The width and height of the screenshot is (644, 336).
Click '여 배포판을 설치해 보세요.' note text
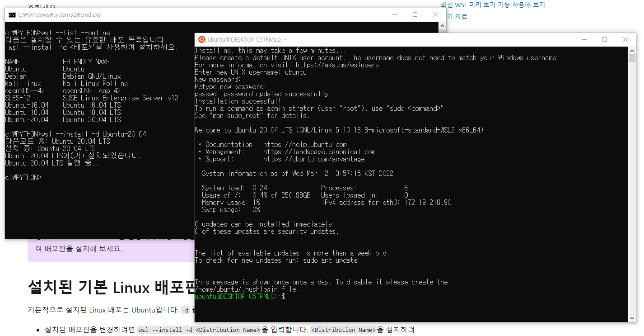79,249
